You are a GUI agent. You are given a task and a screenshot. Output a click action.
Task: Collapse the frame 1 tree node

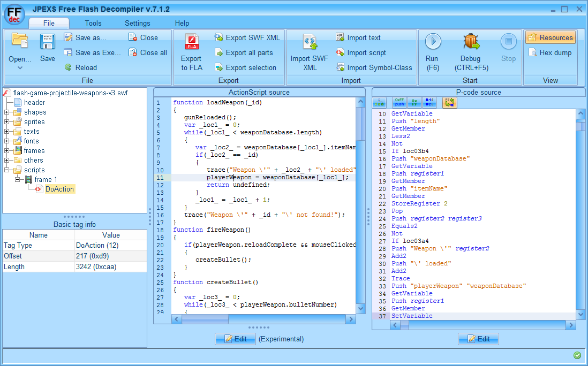tap(17, 179)
